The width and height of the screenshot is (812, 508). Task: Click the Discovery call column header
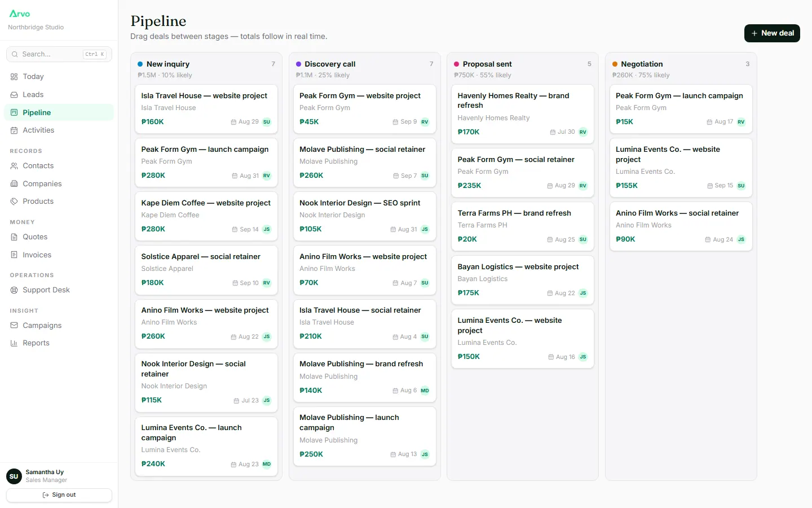coord(364,69)
